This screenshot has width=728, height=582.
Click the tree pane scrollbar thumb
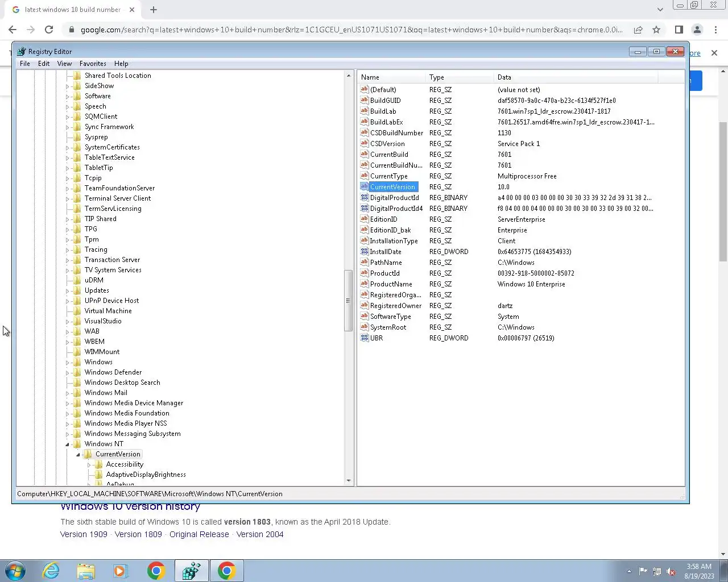349,301
